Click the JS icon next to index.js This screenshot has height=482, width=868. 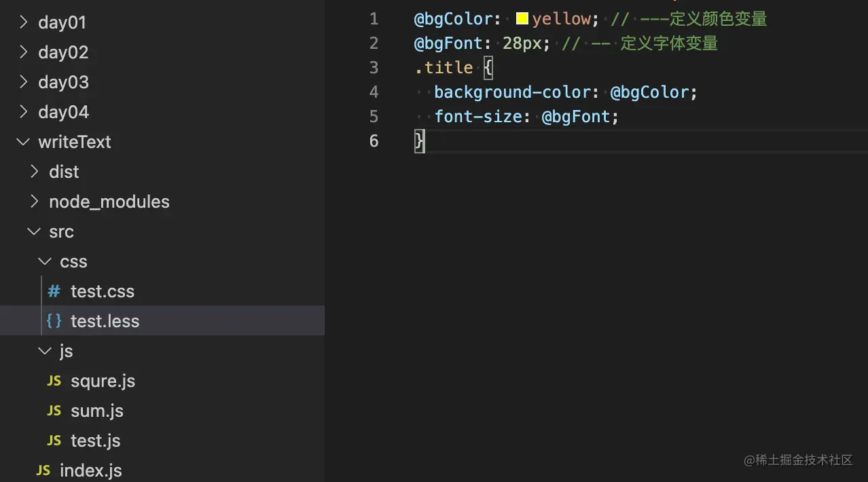43,471
